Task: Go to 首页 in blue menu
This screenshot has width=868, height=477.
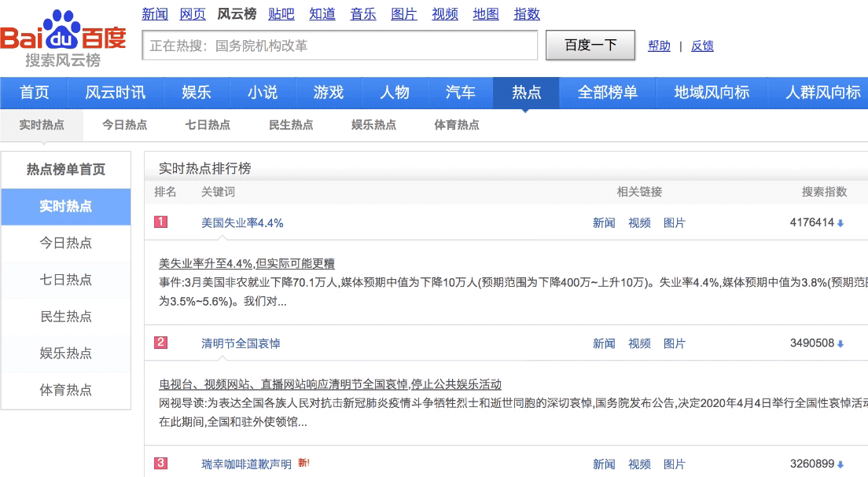Action: pos(35,93)
